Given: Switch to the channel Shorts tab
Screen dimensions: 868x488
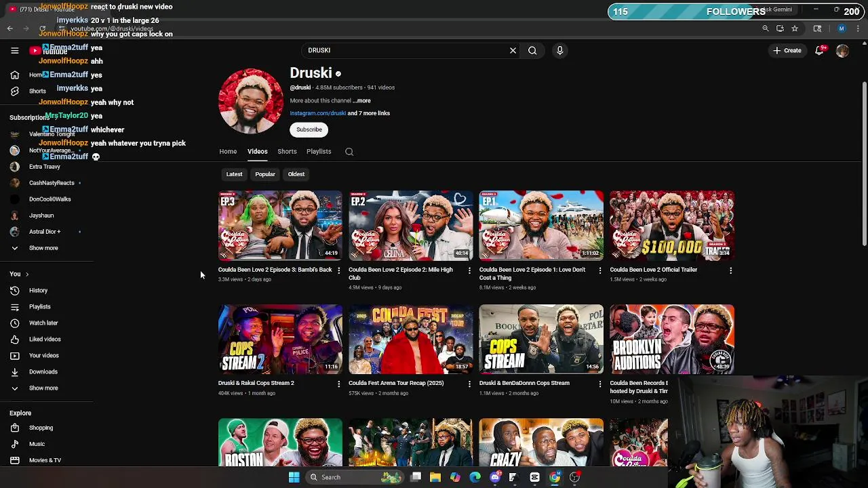Looking at the screenshot, I should click(x=287, y=151).
